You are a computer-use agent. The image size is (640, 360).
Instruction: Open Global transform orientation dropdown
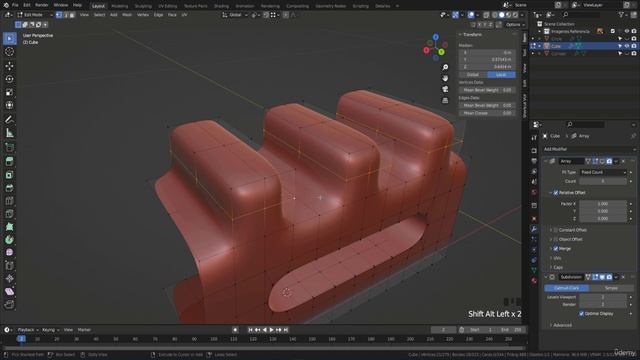click(235, 15)
